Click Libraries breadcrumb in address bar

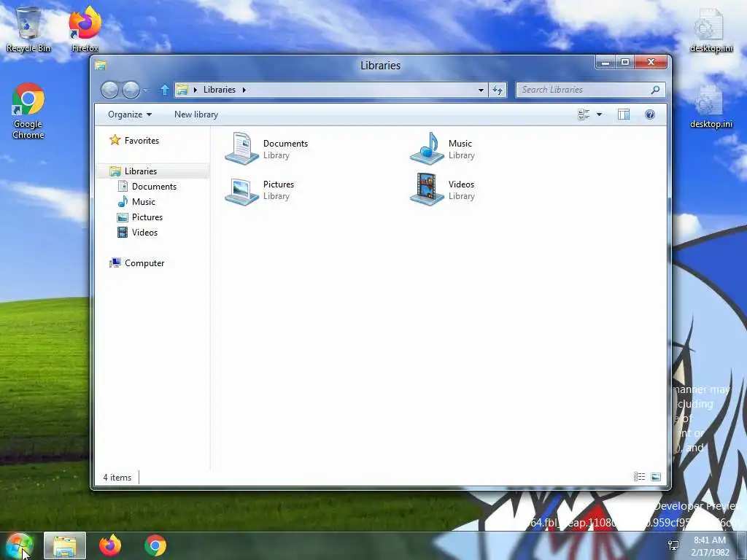[x=219, y=90]
